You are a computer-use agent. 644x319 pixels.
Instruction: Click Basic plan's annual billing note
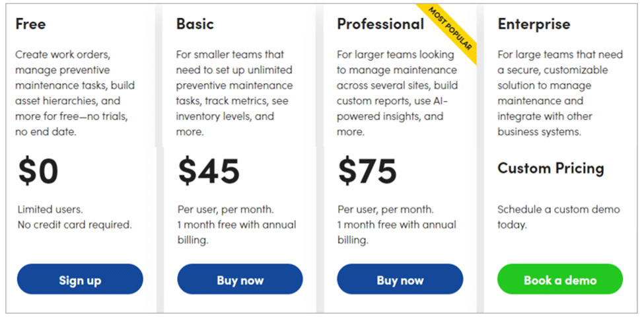(x=236, y=232)
